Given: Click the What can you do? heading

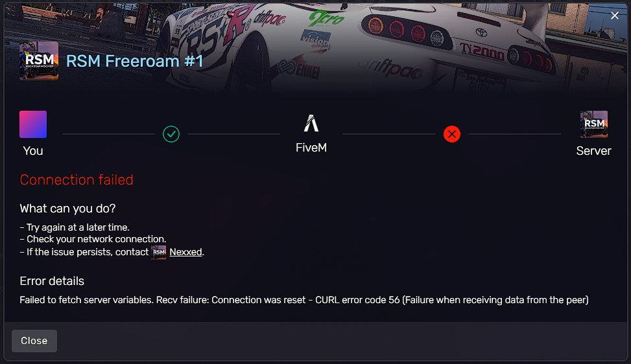Looking at the screenshot, I should [67, 209].
